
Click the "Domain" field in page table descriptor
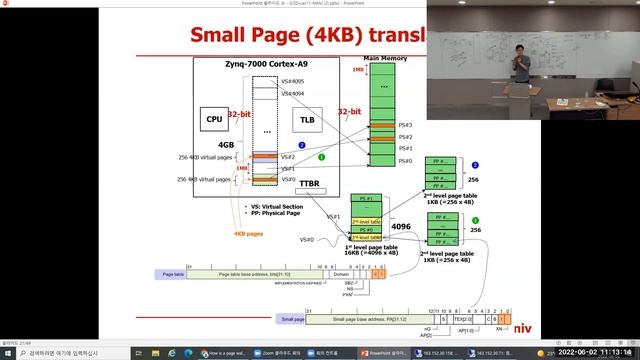pos(341,274)
